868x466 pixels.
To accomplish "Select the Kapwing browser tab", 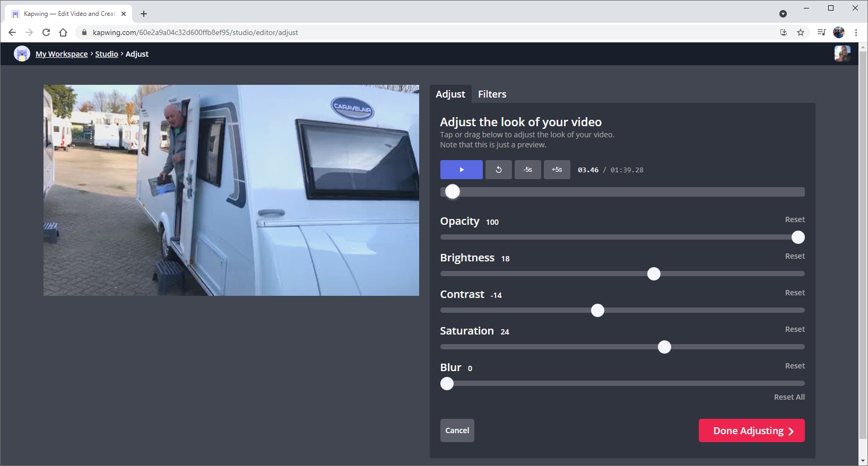I will 70,14.
